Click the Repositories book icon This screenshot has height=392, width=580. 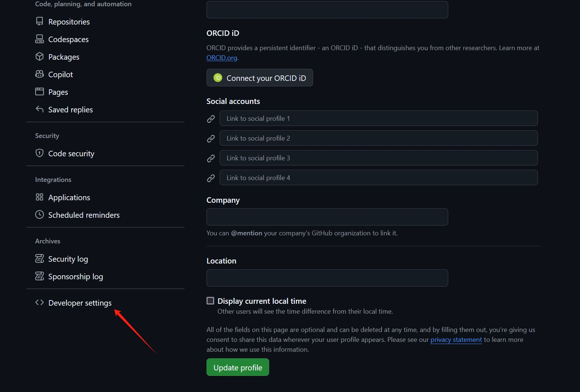[40, 21]
